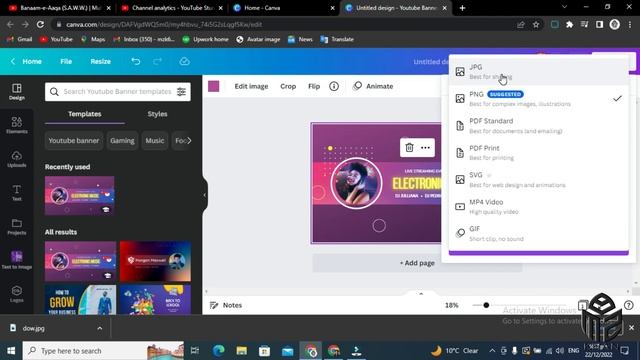Image resolution: width=640 pixels, height=360 pixels.
Task: Open a new Chrome tab
Action: point(462,8)
